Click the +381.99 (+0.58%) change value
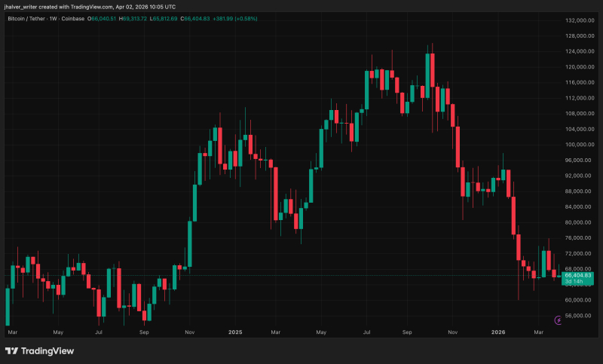Screen dimensions: 603x364 [x=240, y=17]
